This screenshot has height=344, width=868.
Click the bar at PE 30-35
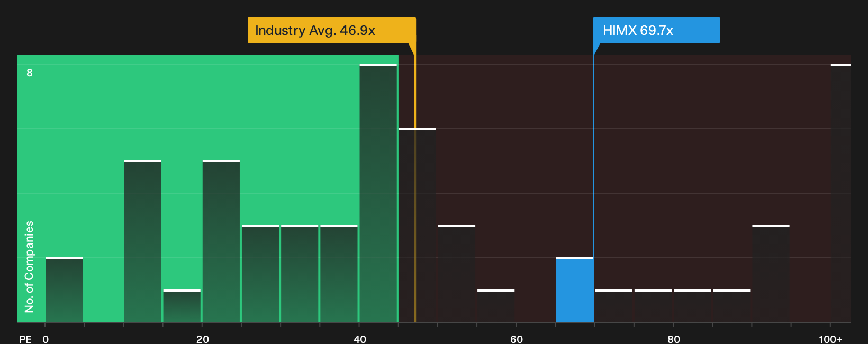(300, 274)
